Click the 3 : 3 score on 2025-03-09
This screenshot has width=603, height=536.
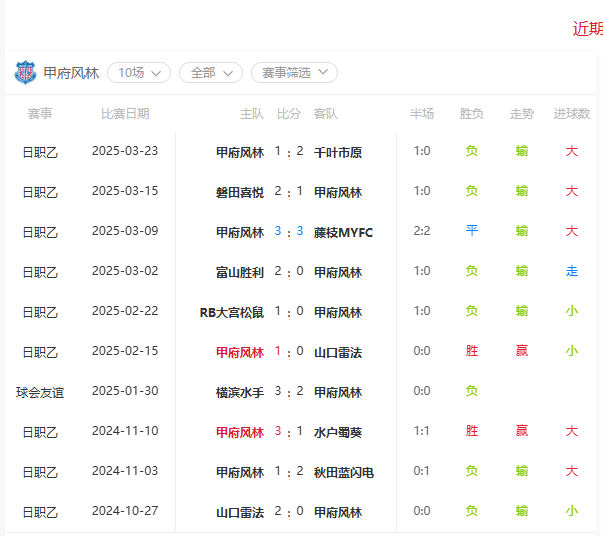click(x=289, y=231)
